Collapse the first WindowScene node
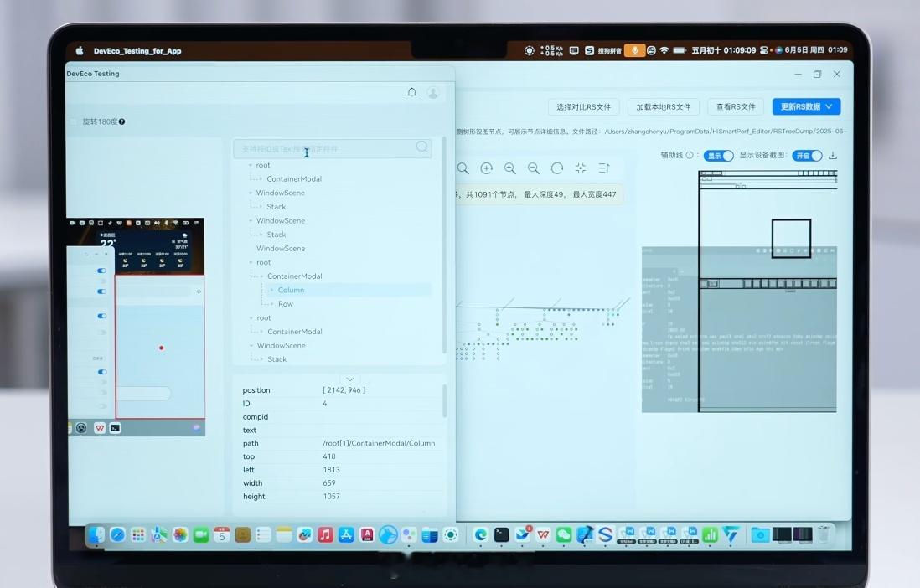Image resolution: width=920 pixels, height=588 pixels. coord(251,193)
